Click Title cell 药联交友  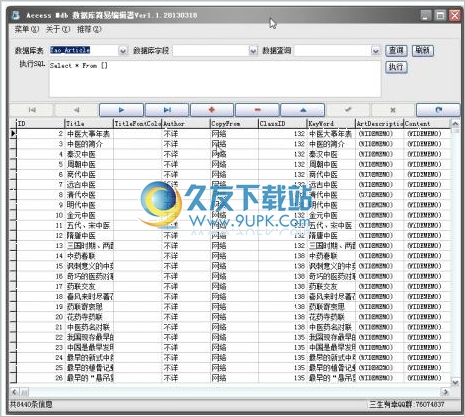(89, 286)
